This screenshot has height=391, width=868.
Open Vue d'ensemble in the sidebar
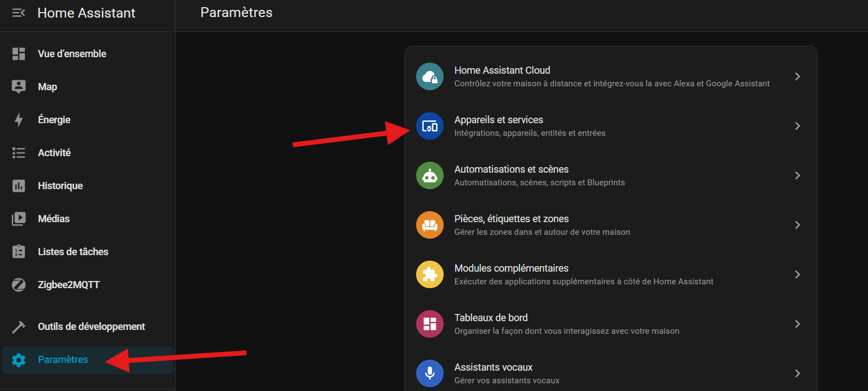tap(72, 54)
